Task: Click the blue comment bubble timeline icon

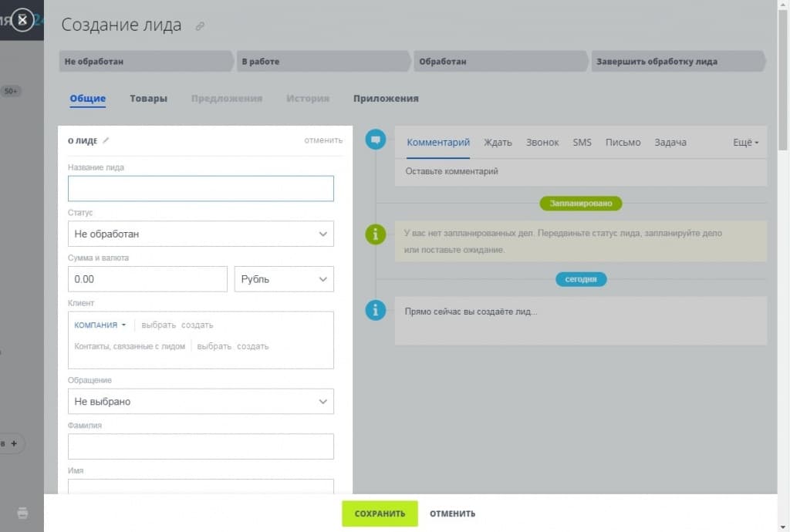Action: [x=376, y=140]
